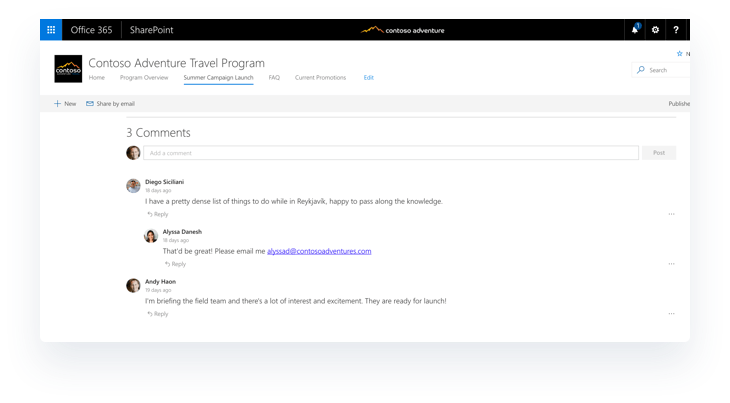Open the Program Overview tab
The width and height of the screenshot is (730, 403).
144,78
